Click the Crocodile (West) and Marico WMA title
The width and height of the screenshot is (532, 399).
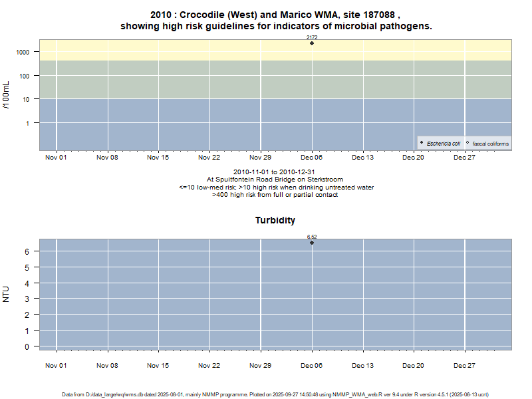tap(275, 14)
